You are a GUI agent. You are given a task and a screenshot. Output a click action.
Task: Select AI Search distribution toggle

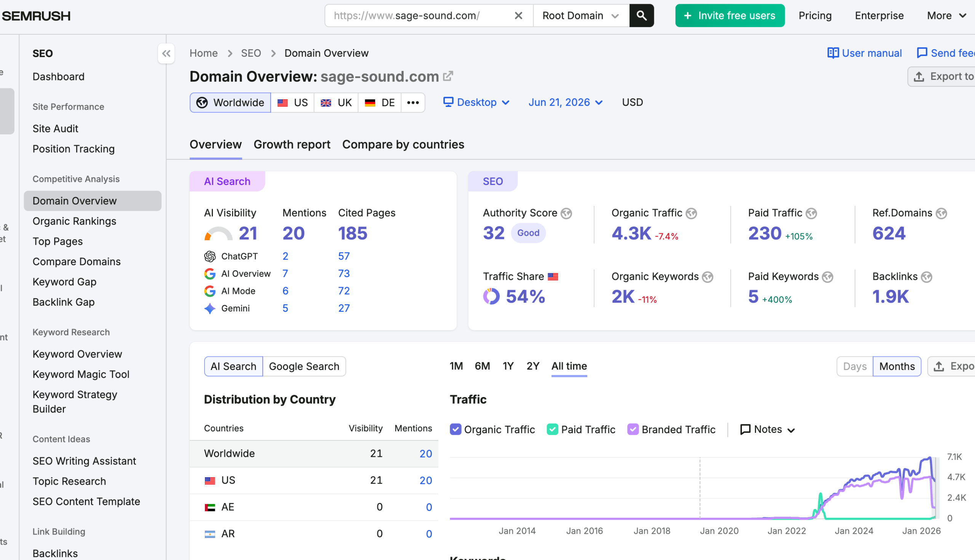click(x=233, y=367)
